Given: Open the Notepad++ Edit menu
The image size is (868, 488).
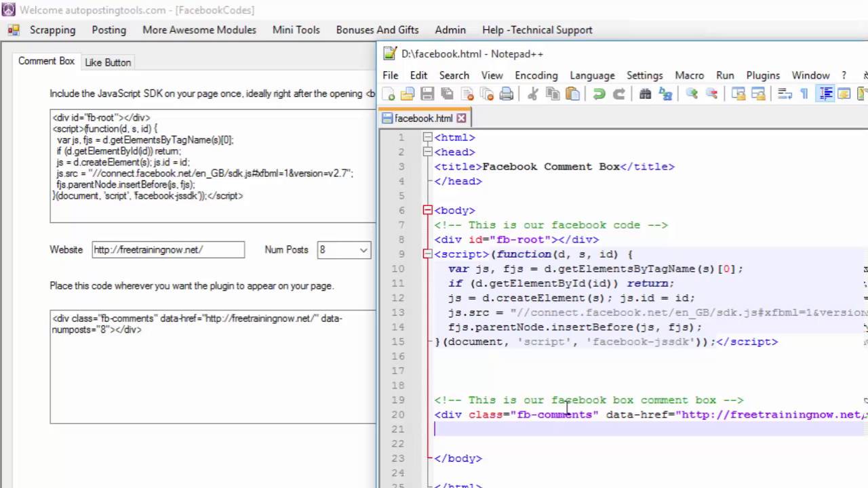Looking at the screenshot, I should 418,75.
